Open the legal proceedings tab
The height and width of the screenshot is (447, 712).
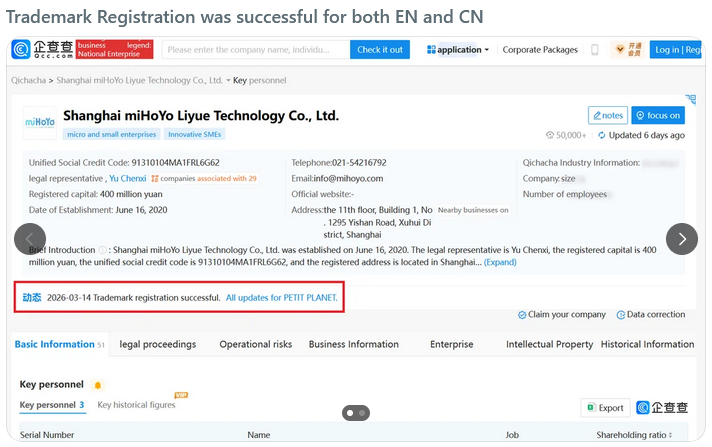click(x=158, y=344)
